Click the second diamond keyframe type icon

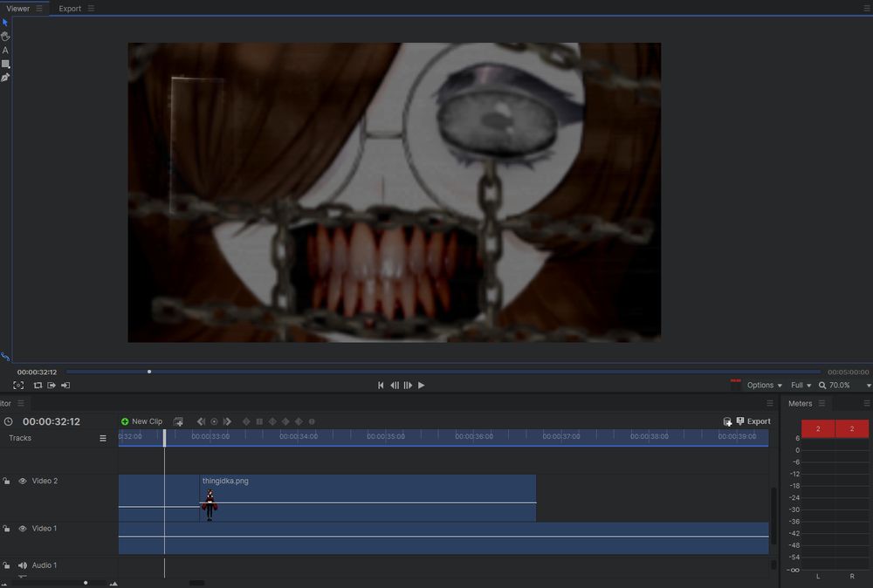point(272,421)
